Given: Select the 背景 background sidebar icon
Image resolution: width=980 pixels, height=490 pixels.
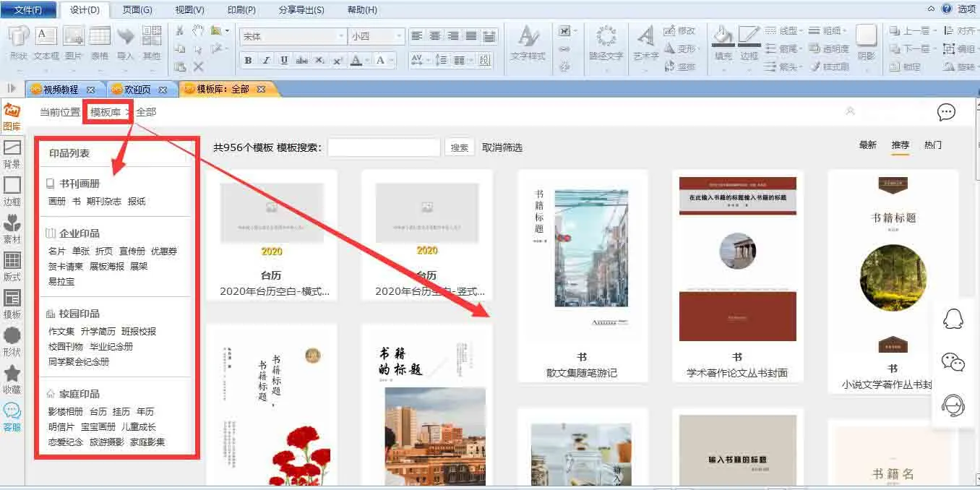Looking at the screenshot, I should [x=12, y=153].
